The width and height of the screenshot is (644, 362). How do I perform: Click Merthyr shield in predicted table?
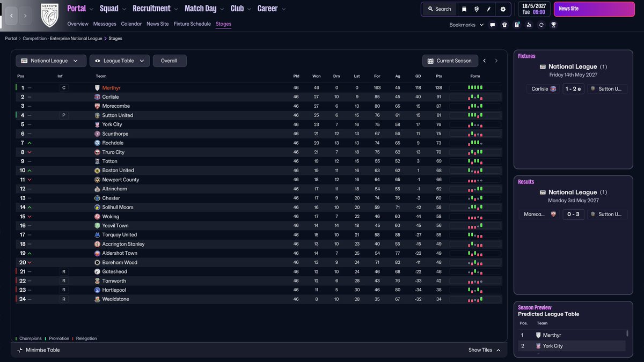pos(538,335)
